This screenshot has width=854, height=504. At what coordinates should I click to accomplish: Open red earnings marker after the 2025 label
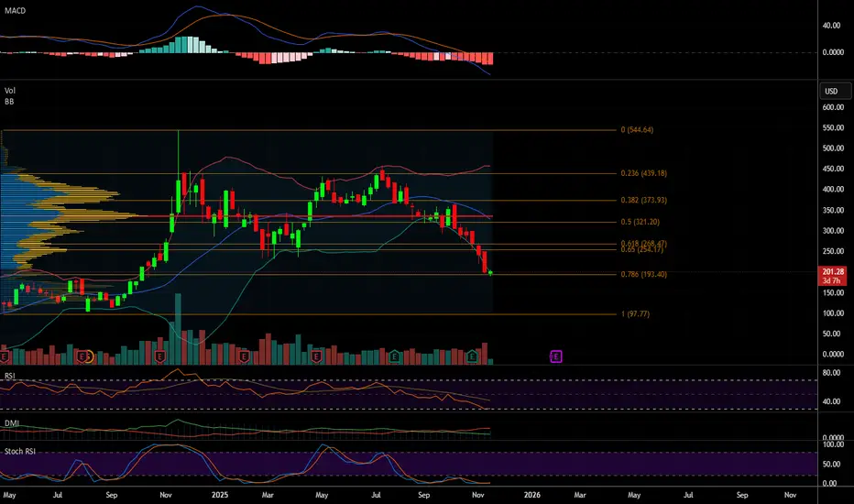tap(244, 356)
